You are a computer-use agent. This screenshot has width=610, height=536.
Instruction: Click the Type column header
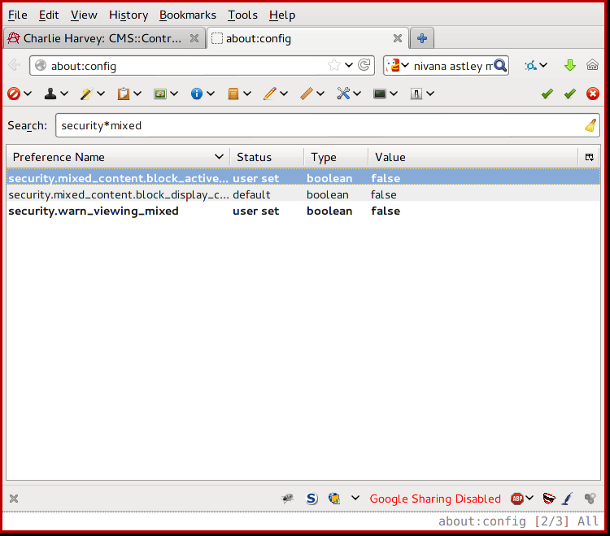(336, 157)
